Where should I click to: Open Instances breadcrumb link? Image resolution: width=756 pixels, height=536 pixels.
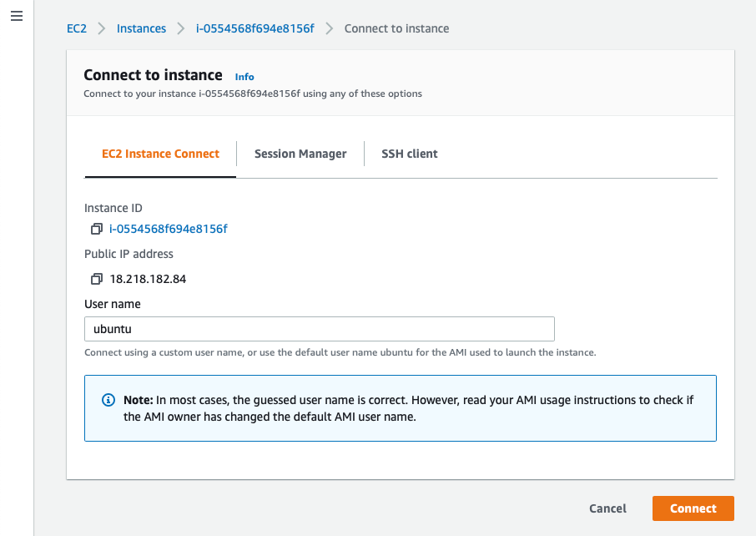141,28
